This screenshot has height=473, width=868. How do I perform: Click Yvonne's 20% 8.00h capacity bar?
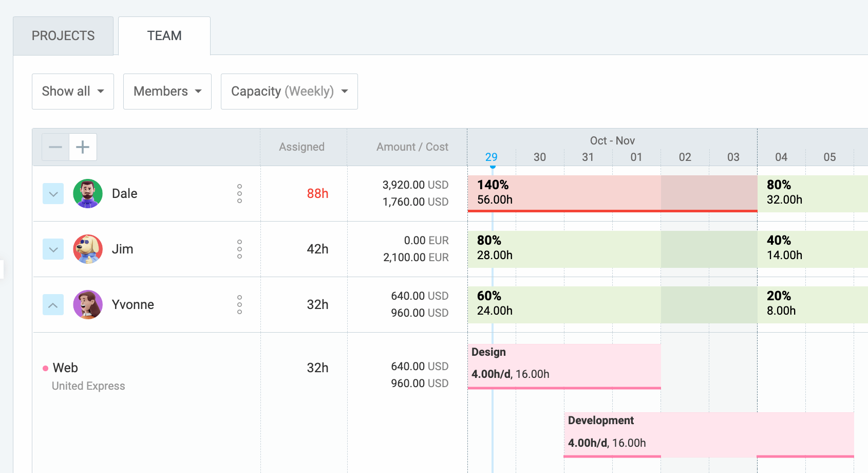pos(813,305)
